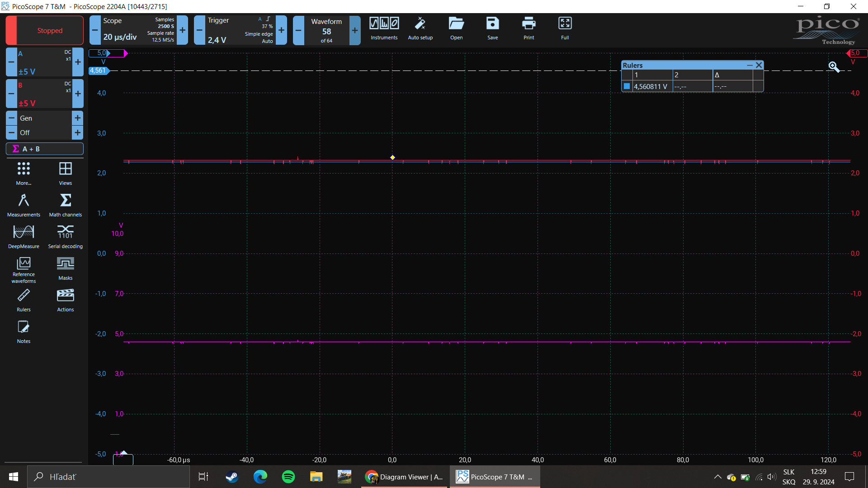Open the More... tools menu
This screenshot has width=868, height=488.
click(x=24, y=173)
